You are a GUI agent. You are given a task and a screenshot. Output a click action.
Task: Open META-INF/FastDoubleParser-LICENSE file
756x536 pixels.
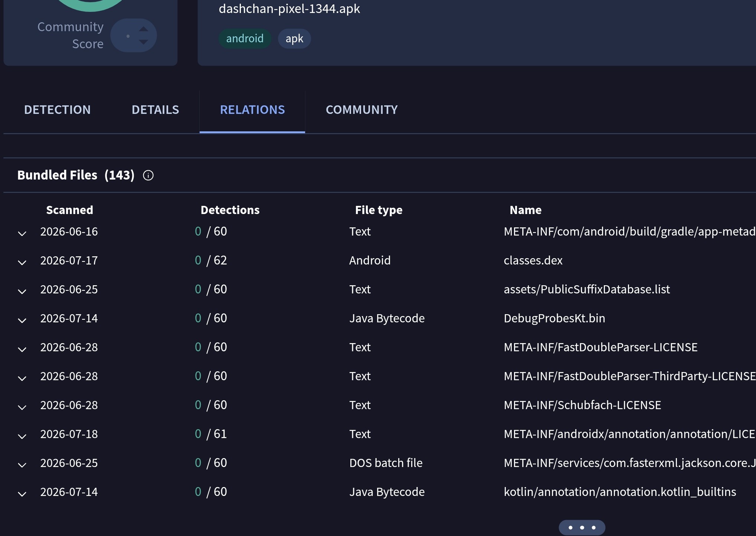[x=600, y=347]
